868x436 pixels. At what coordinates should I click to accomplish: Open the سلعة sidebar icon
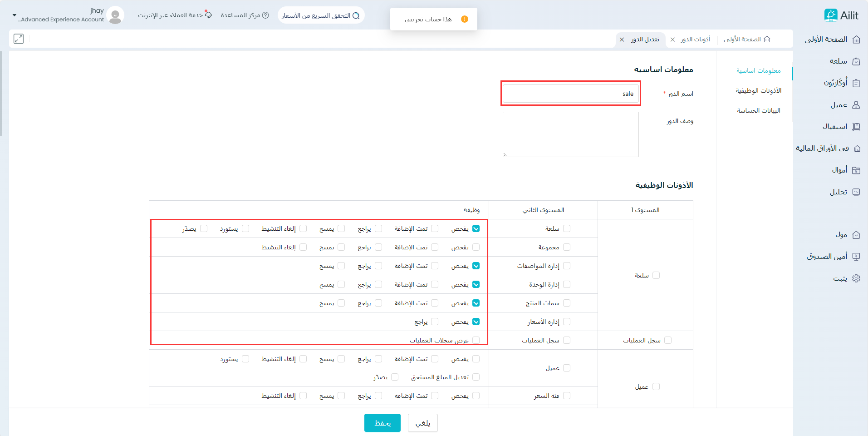[856, 61]
